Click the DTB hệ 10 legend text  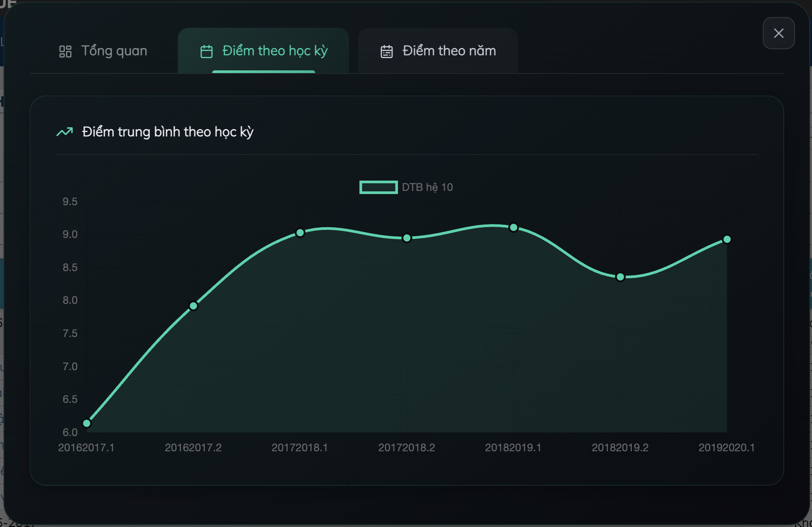tap(427, 187)
